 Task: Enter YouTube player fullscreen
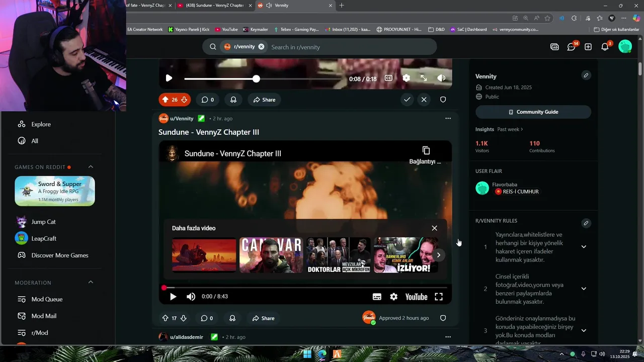[x=439, y=297]
